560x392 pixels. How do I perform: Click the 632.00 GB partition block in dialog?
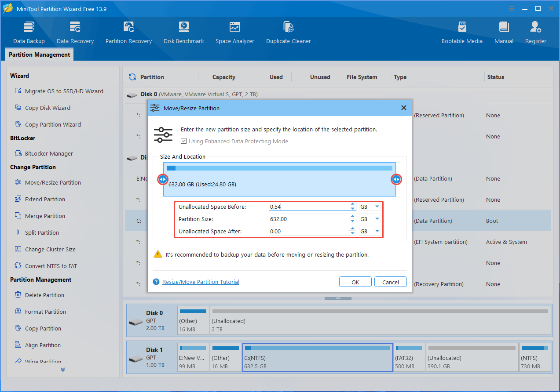pyautogui.click(x=279, y=179)
